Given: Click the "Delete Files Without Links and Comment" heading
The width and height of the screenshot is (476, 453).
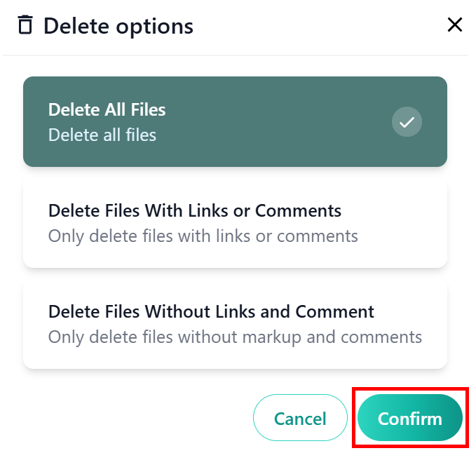Looking at the screenshot, I should 211,311.
